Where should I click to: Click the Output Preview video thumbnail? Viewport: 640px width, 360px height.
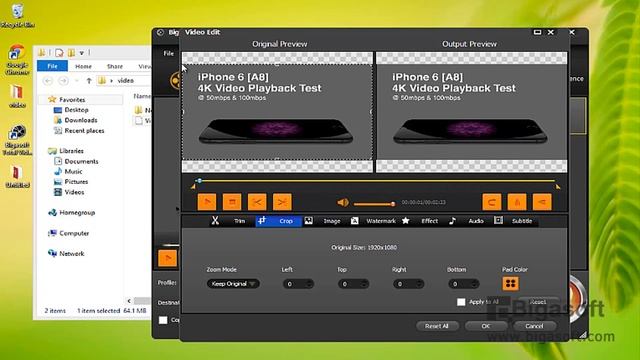(471, 112)
